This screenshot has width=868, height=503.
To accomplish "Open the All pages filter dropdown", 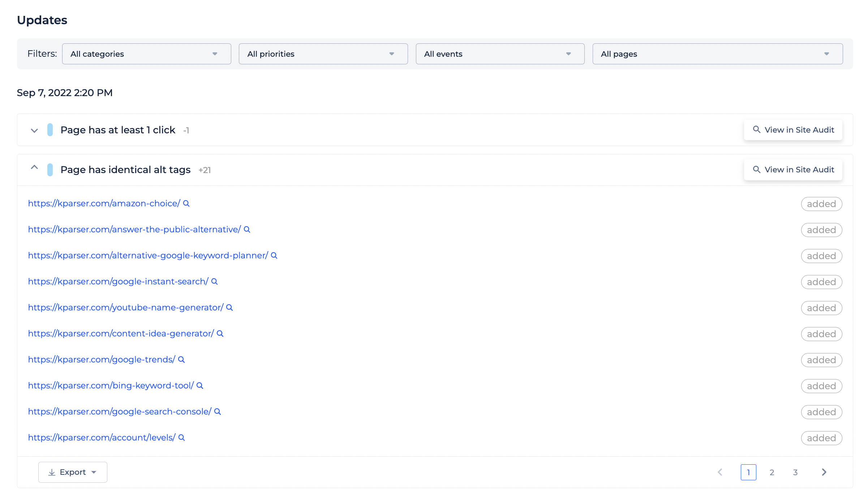I will coord(718,54).
